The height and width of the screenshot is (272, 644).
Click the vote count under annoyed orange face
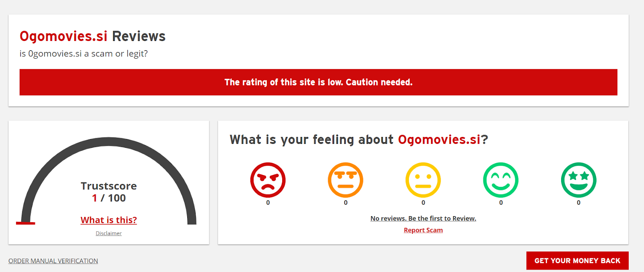tap(345, 203)
